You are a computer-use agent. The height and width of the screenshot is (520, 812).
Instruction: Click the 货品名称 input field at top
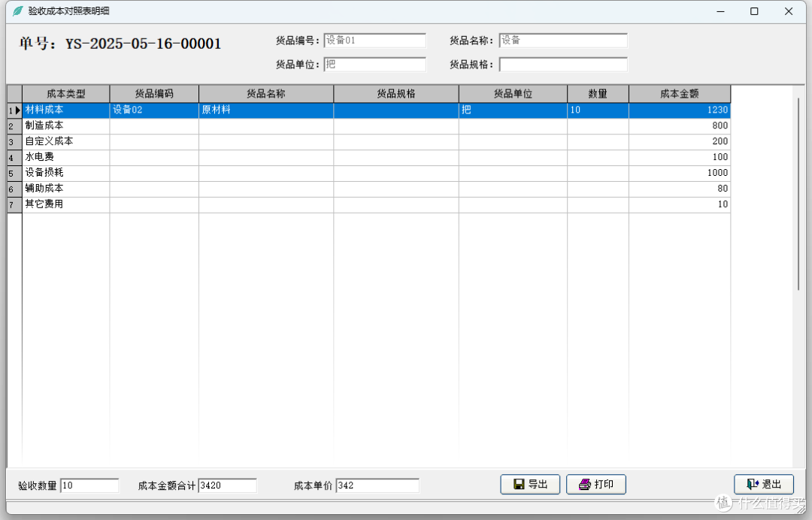tap(563, 41)
